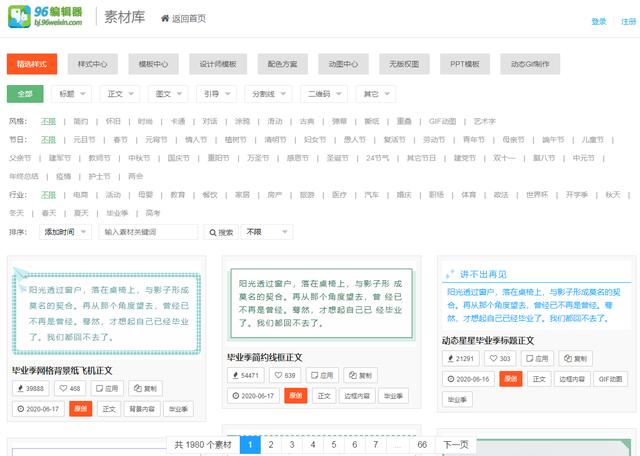Open the 毕业季简约线框正文 preview thumbnail
Screen dimensions: 640x456
coord(322,304)
